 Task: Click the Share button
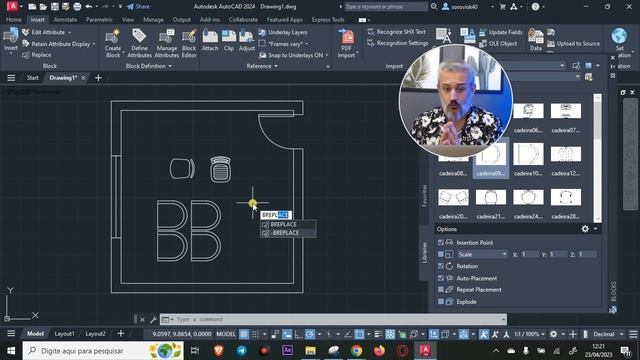tap(138, 7)
